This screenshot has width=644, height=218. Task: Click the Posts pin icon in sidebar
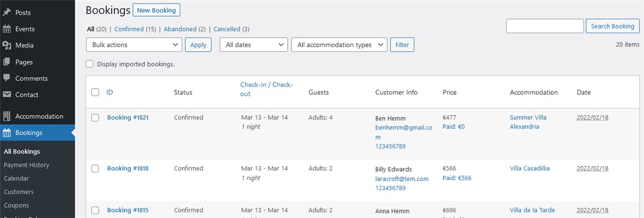pos(7,12)
